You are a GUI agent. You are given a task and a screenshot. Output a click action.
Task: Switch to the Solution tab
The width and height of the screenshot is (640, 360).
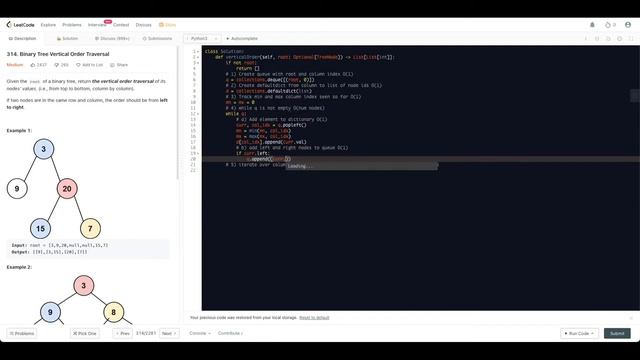tap(67, 38)
